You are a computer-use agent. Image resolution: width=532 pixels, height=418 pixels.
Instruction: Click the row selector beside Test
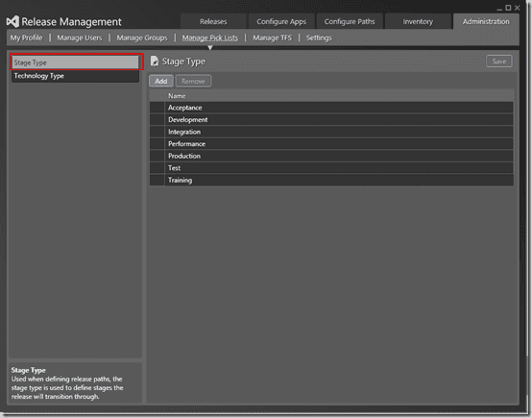(157, 168)
